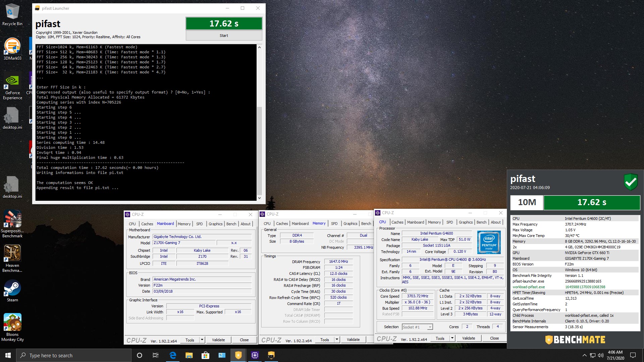Viewport: 644px width, 362px height.
Task: Click the 10M digits box in BenchMate
Action: 527,202
